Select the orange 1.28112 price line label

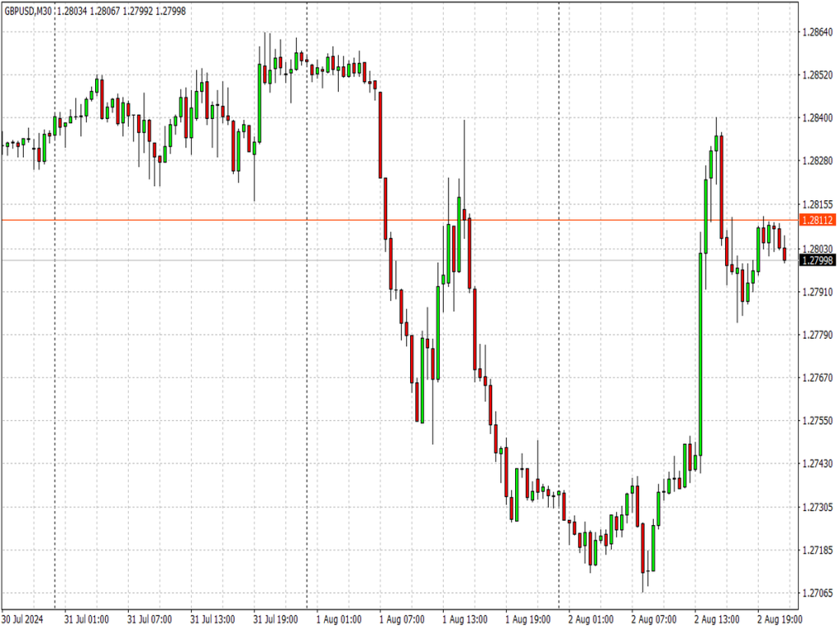click(x=818, y=220)
